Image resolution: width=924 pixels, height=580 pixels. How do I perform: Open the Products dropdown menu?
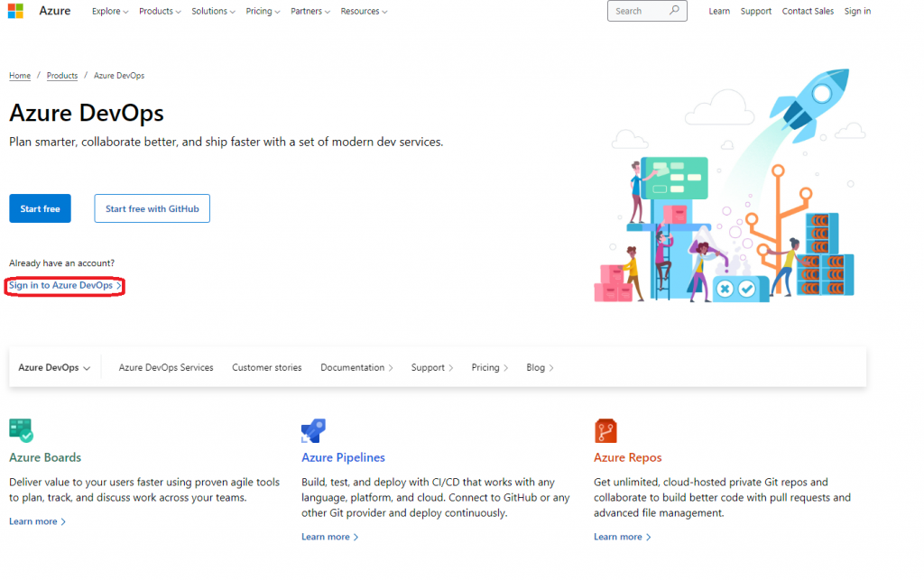click(160, 12)
